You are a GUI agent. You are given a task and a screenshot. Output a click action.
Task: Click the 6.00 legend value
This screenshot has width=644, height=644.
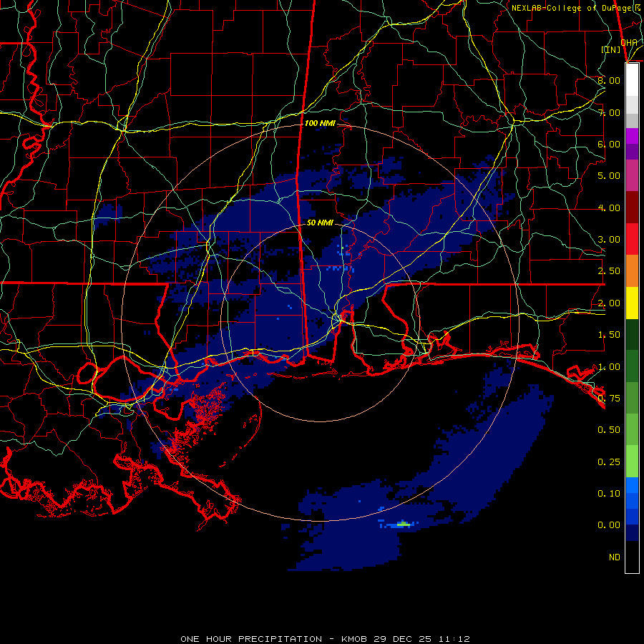coord(609,144)
